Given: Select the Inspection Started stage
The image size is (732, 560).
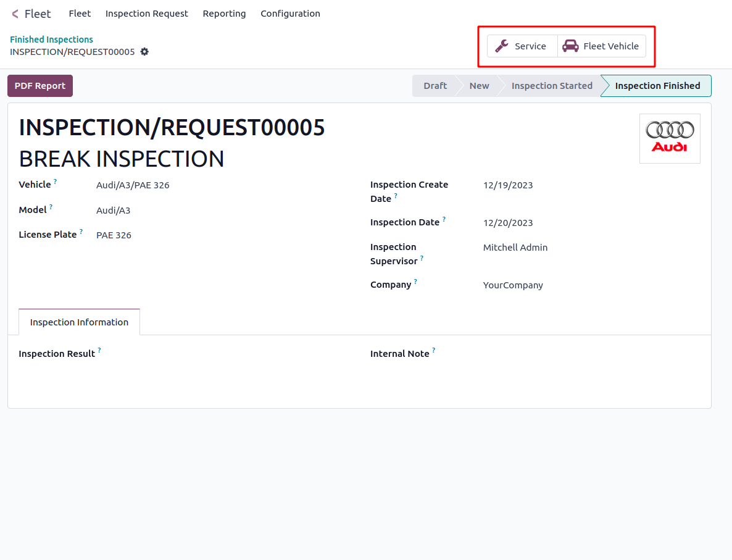Looking at the screenshot, I should coord(552,86).
